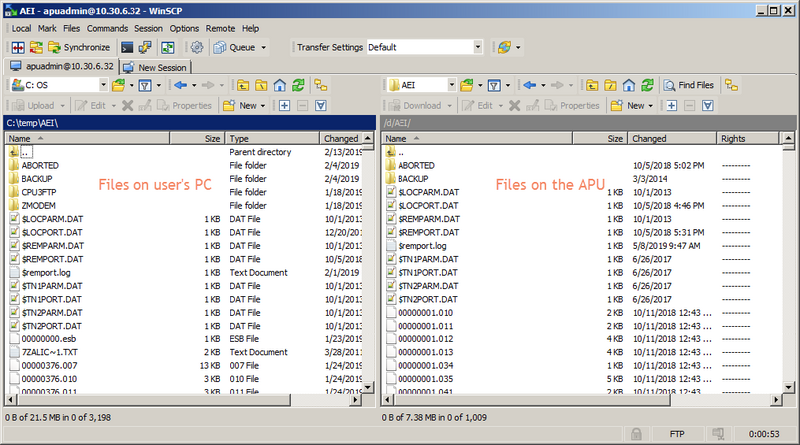Click the local panel horizontal scrollbar right arrow

pos(356,400)
